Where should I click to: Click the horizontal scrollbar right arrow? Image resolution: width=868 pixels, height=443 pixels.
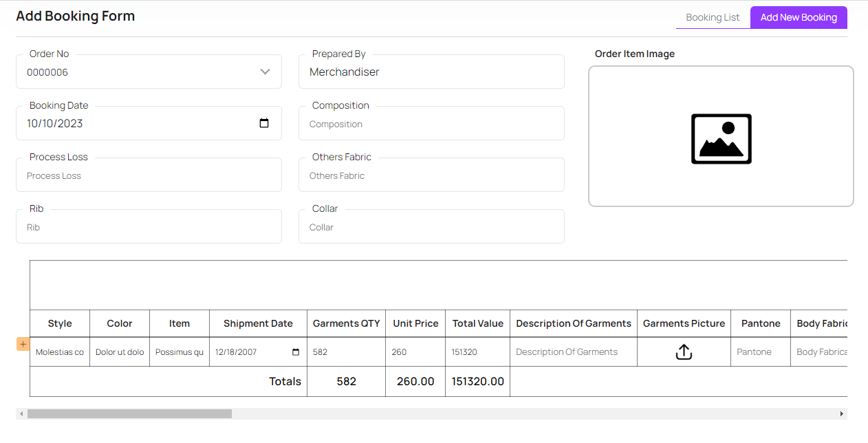[841, 414]
